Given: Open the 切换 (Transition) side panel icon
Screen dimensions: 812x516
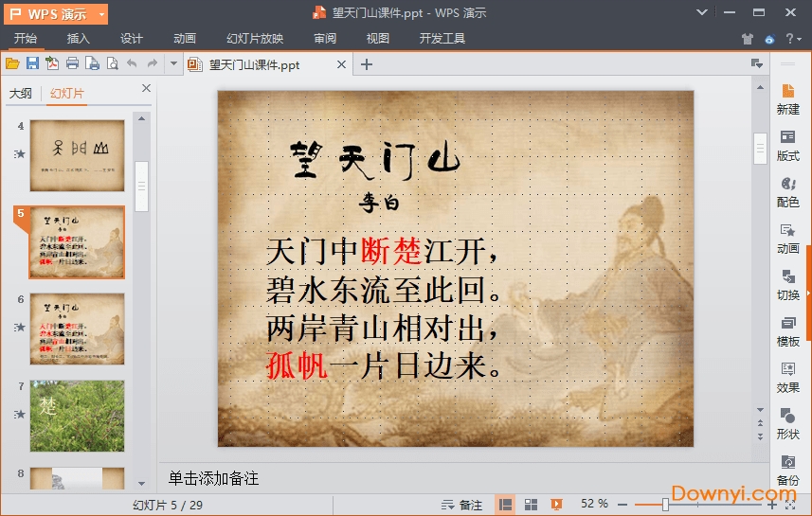Looking at the screenshot, I should (x=787, y=285).
